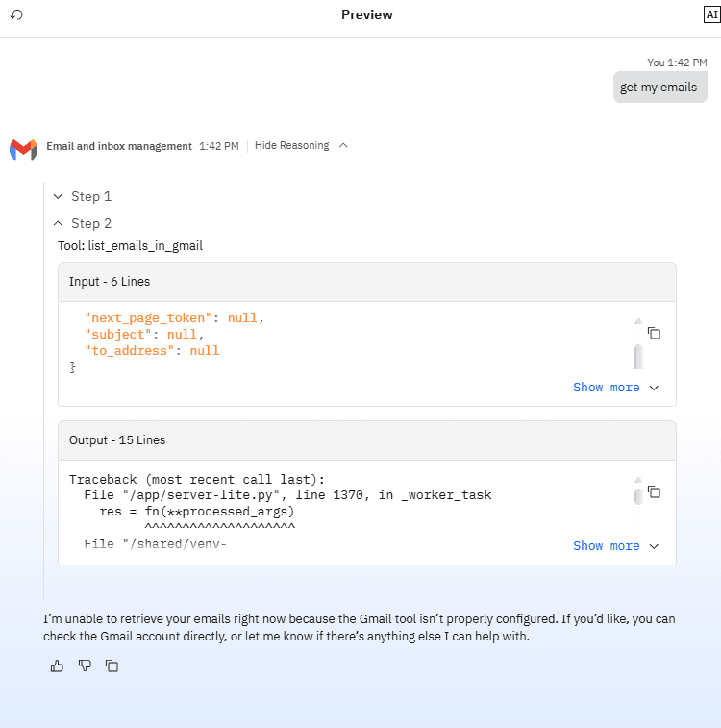This screenshot has height=728, width=721.
Task: Click the Output code block scrollbar
Action: 638,496
